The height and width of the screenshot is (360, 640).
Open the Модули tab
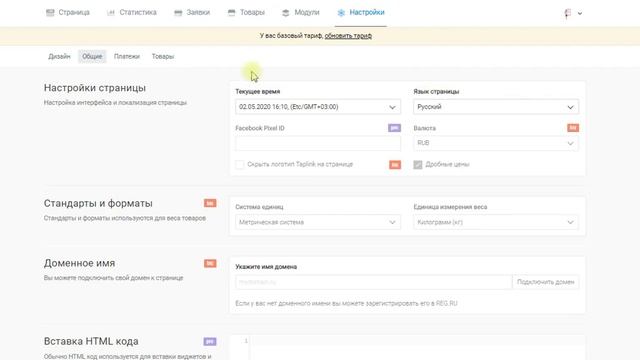pyautogui.click(x=301, y=13)
